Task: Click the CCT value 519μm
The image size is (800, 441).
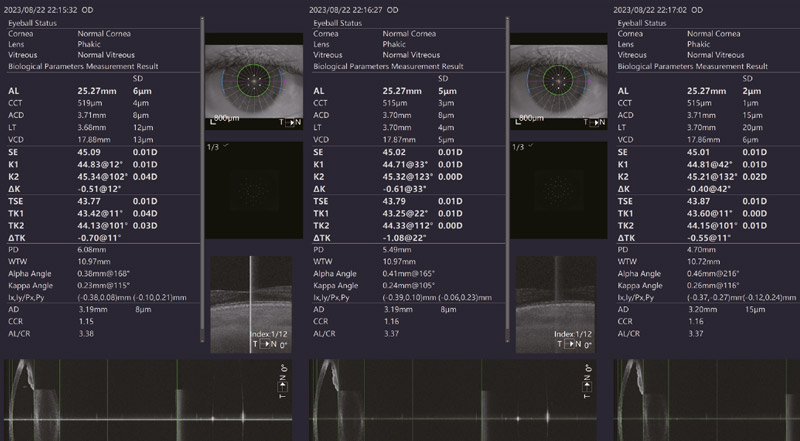Action: tap(89, 103)
